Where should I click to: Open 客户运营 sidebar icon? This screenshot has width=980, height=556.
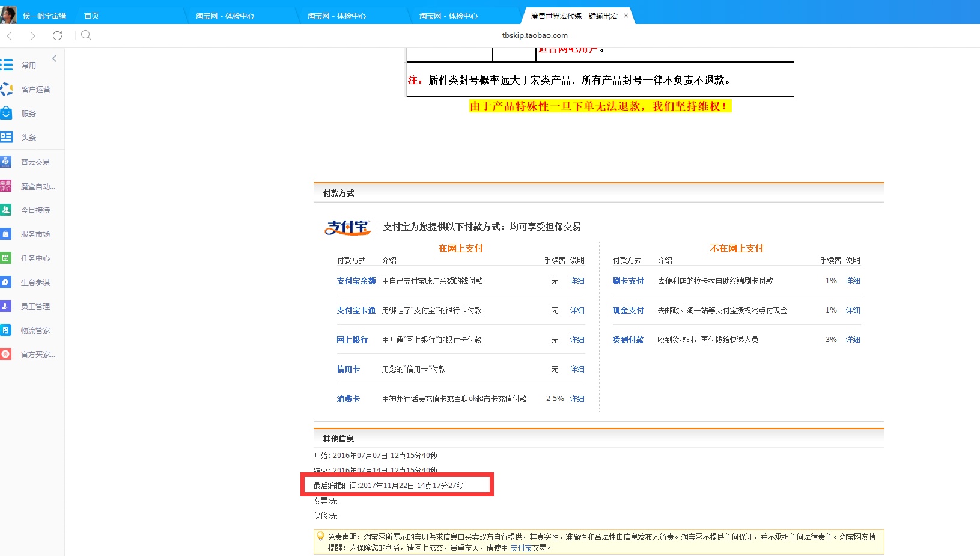[7, 89]
